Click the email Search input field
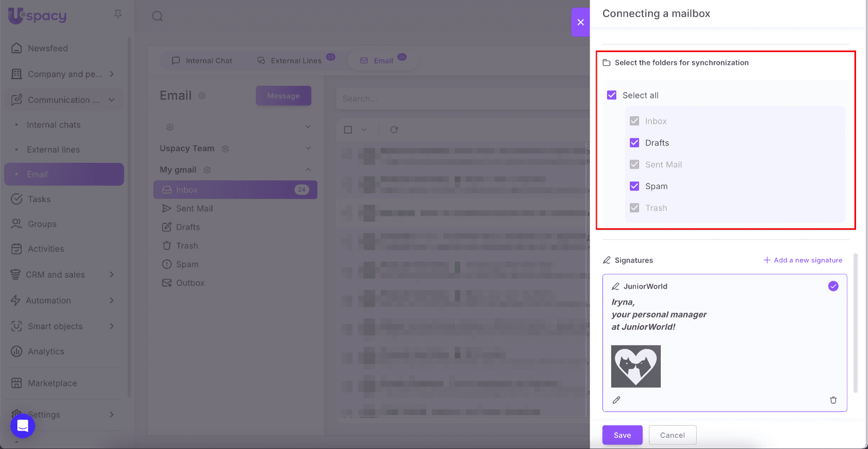The height and width of the screenshot is (449, 868). click(x=461, y=99)
